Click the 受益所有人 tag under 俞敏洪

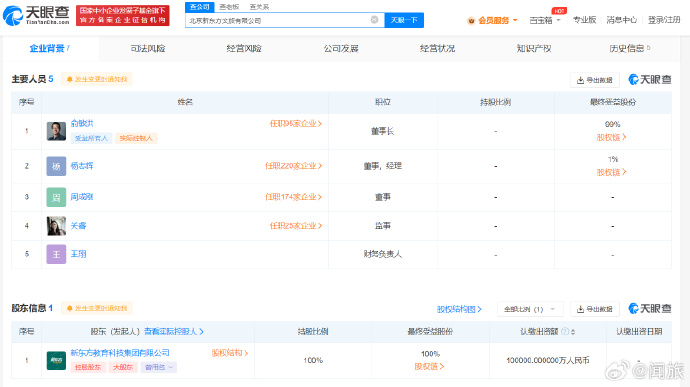click(x=91, y=138)
